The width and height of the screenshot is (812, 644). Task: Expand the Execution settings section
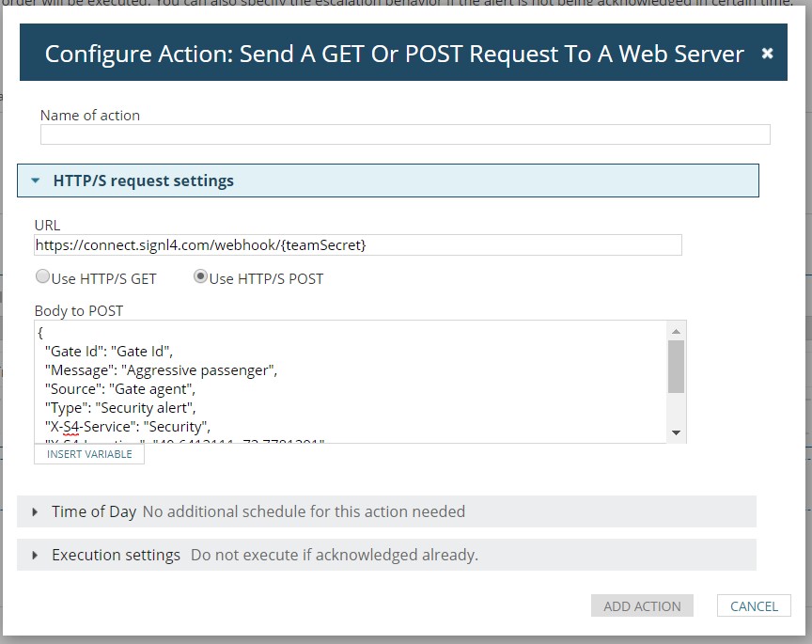(35, 555)
